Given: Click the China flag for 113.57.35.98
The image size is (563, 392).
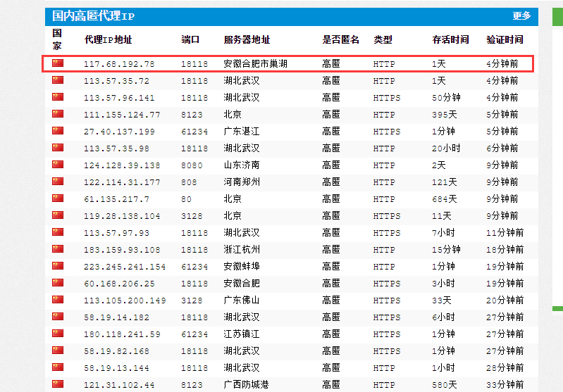Looking at the screenshot, I should pos(58,147).
